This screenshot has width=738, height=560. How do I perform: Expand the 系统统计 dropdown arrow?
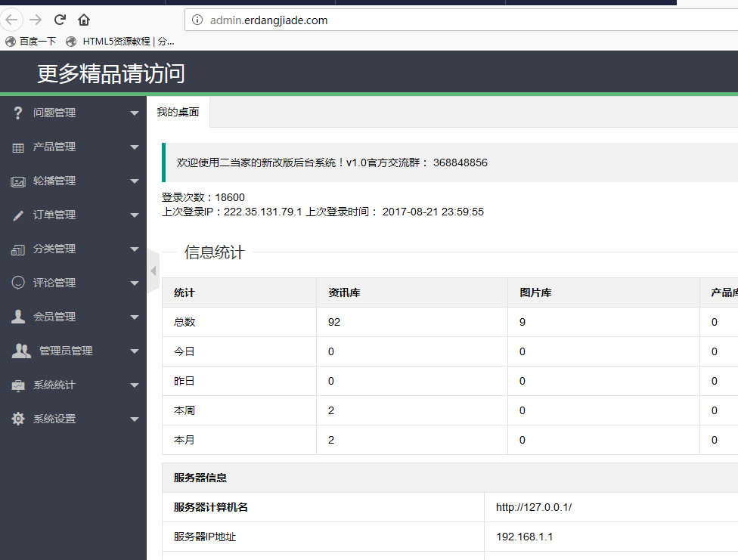pyautogui.click(x=135, y=385)
